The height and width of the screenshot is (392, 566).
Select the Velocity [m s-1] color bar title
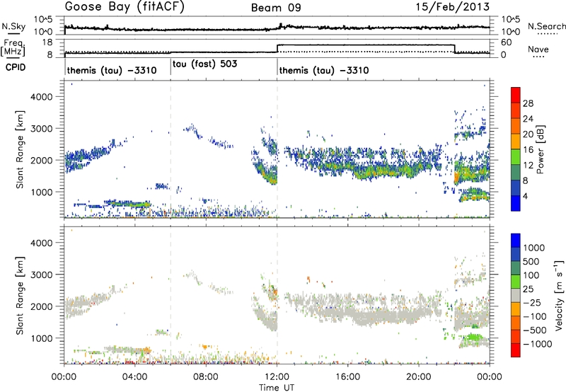pos(559,295)
